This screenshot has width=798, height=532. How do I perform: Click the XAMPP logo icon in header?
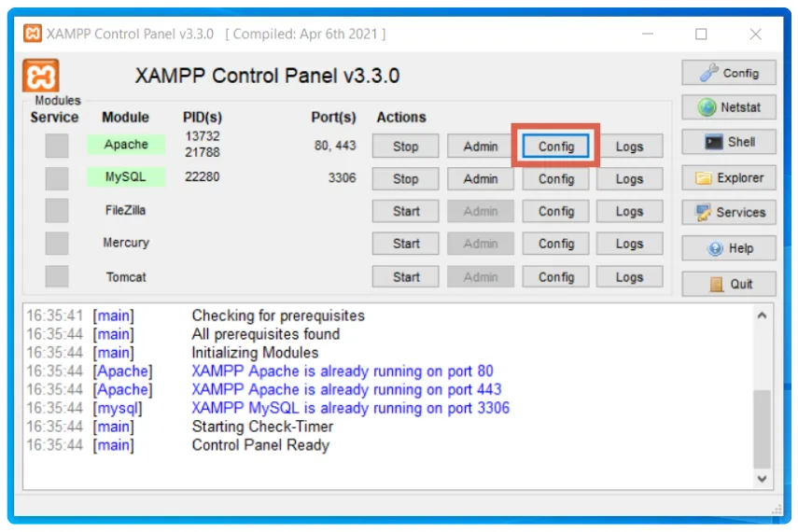pyautogui.click(x=41, y=75)
